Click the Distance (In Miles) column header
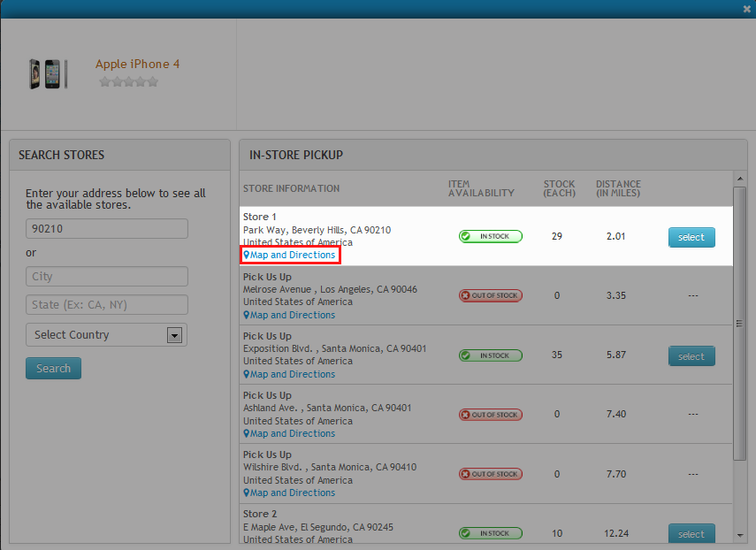This screenshot has height=550, width=756. tap(618, 188)
